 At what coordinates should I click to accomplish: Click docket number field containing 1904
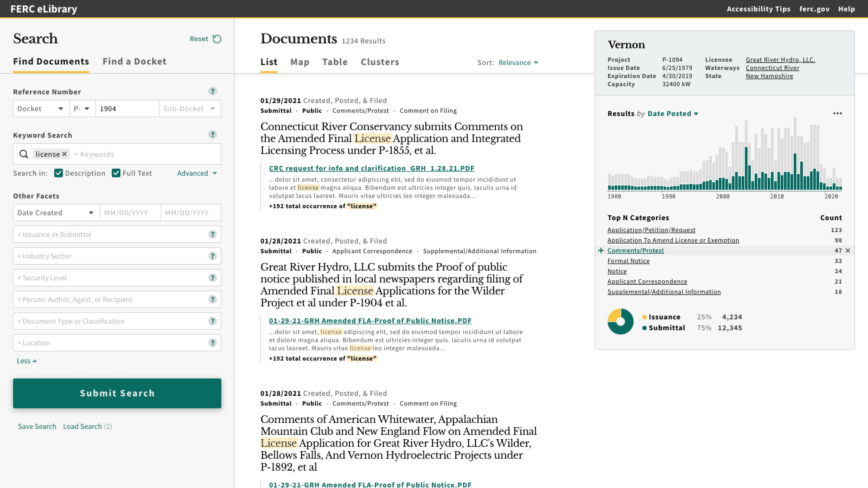pyautogui.click(x=127, y=108)
